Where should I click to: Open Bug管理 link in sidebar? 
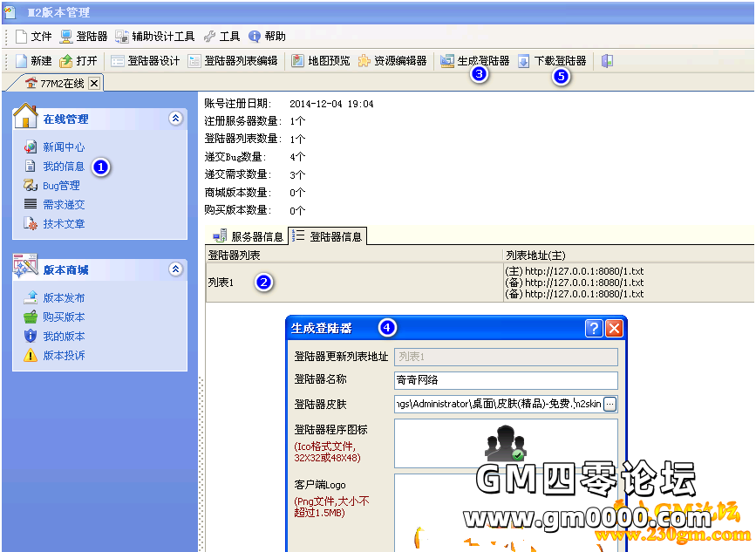click(61, 186)
